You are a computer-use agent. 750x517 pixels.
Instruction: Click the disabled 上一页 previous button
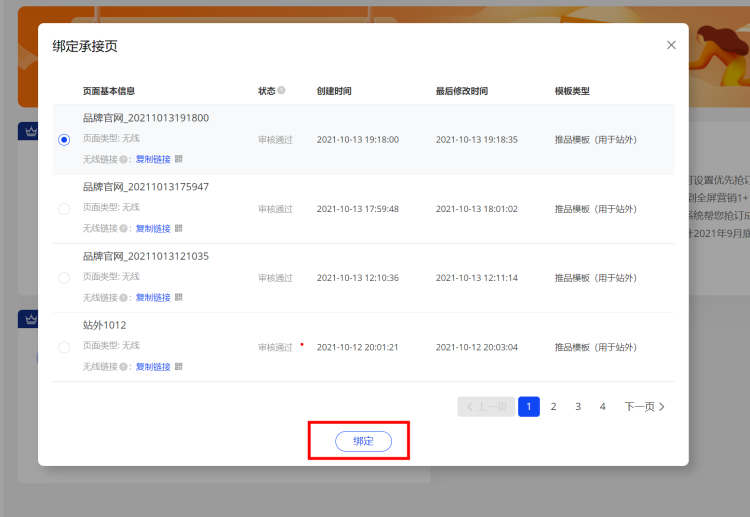486,406
